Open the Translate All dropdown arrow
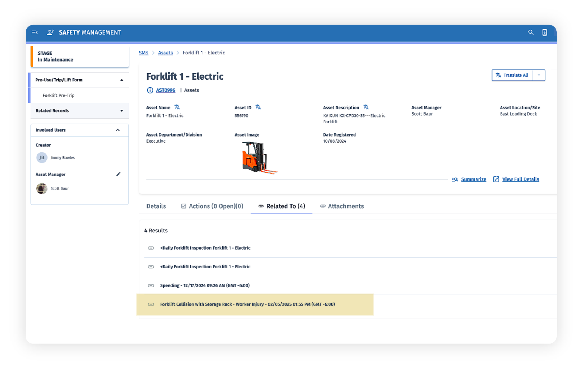The height and width of the screenshot is (378, 588). click(x=539, y=75)
